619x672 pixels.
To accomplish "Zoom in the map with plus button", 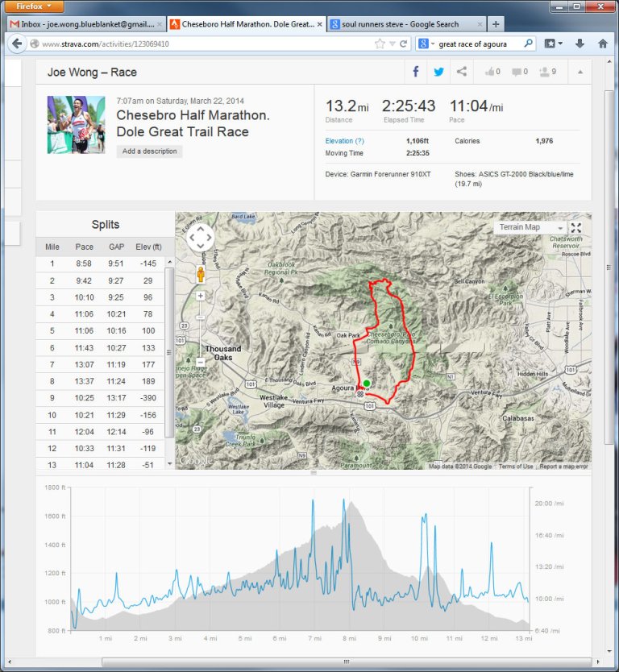I will point(200,296).
